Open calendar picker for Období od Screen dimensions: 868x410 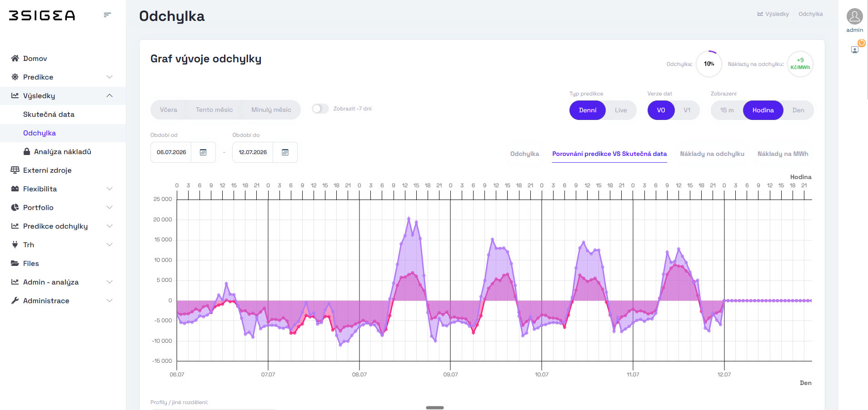(x=203, y=152)
